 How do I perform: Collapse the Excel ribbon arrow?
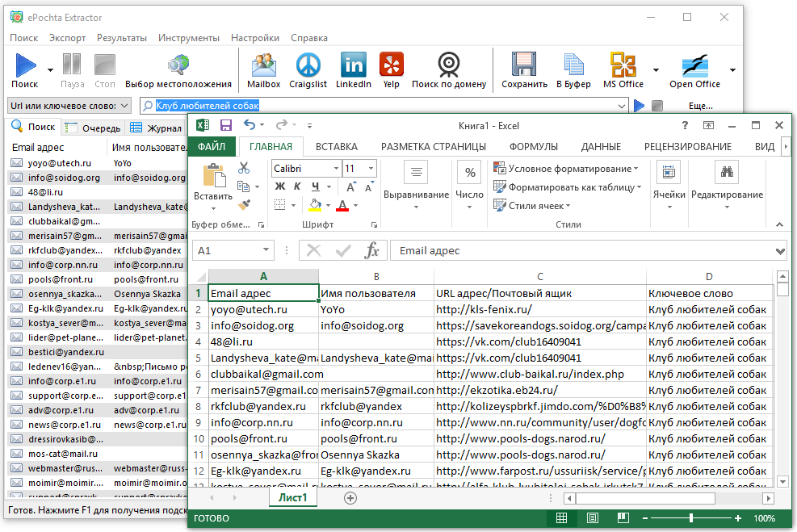click(779, 224)
